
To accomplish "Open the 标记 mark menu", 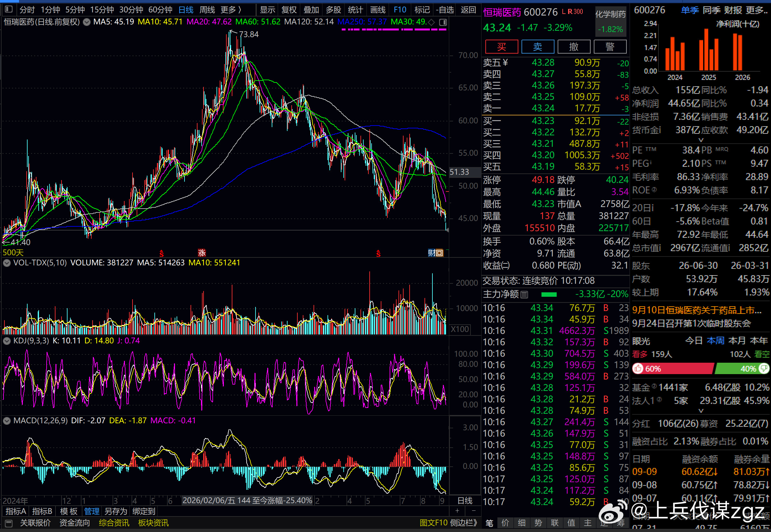I will coord(422,10).
